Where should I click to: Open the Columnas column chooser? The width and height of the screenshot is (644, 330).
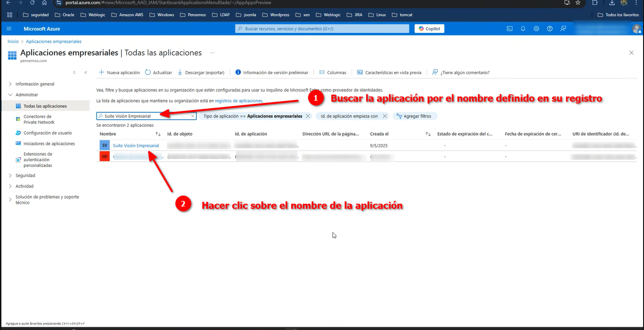coord(332,73)
